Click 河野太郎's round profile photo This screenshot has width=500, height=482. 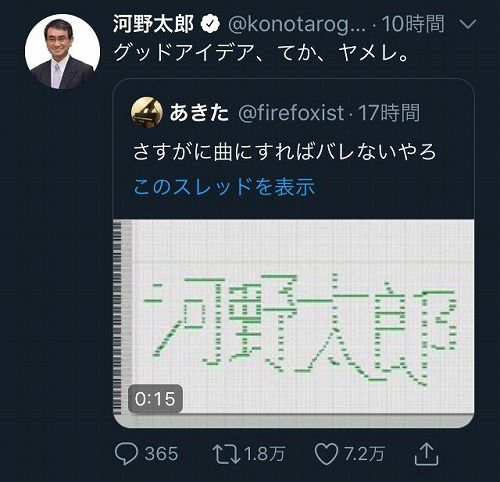pos(62,51)
